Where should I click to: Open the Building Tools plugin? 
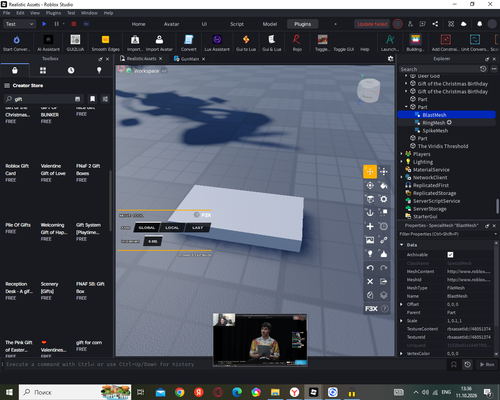pyautogui.click(x=415, y=43)
